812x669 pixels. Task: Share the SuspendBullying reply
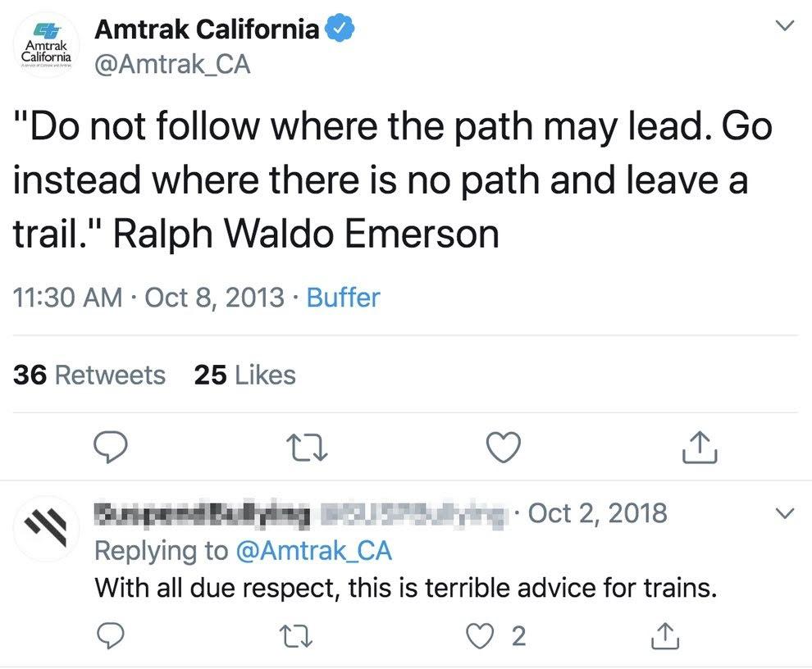coord(666,635)
